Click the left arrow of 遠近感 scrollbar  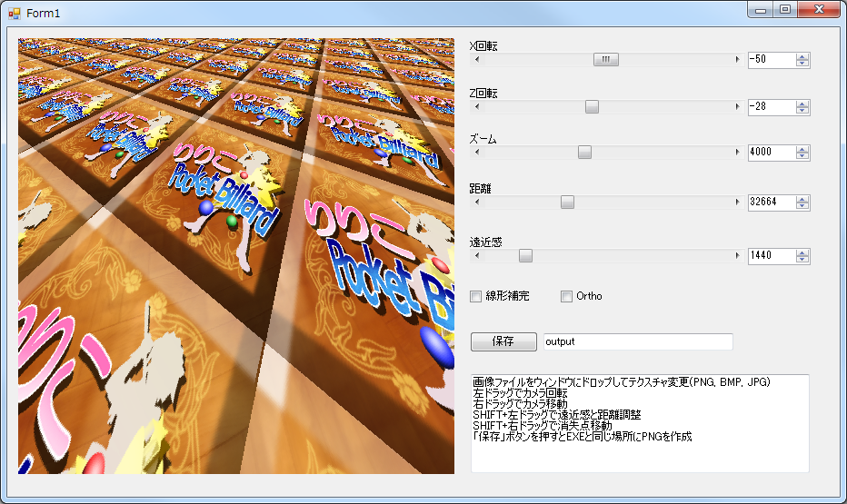point(476,255)
